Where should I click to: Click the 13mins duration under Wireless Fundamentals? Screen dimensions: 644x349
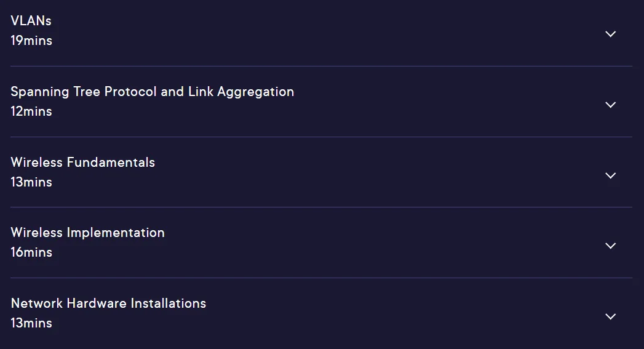[31, 182]
